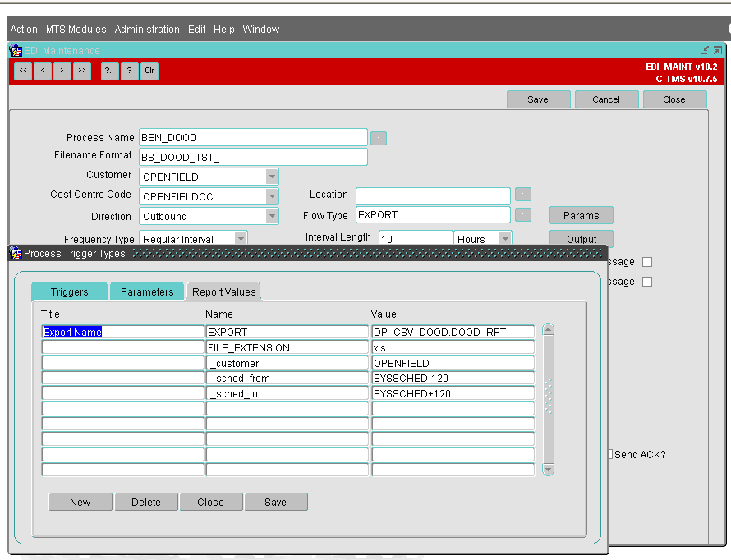Screen dimensions: 731x560
Task: Go to previous record with < button
Action: tap(43, 71)
